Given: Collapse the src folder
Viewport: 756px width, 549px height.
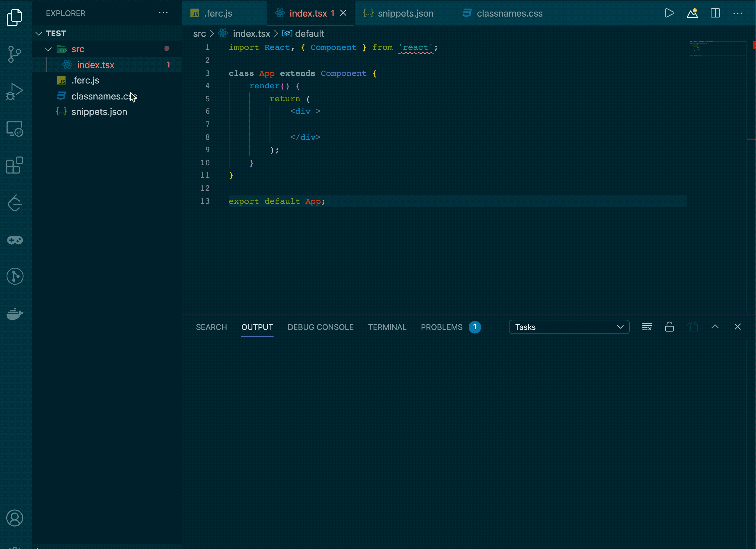Looking at the screenshot, I should (x=48, y=49).
